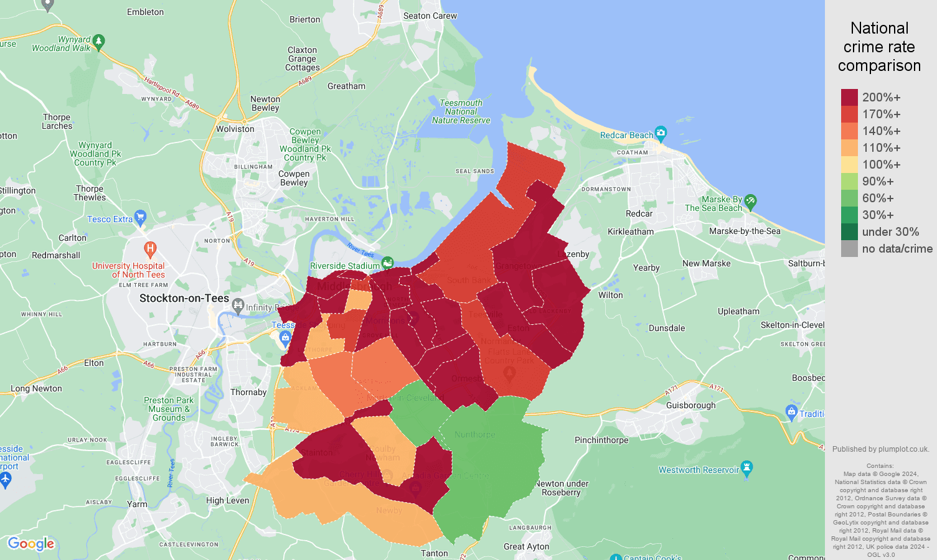The image size is (937, 560).
Task: Click the 90%+ light green legend swatch
Action: (849, 182)
